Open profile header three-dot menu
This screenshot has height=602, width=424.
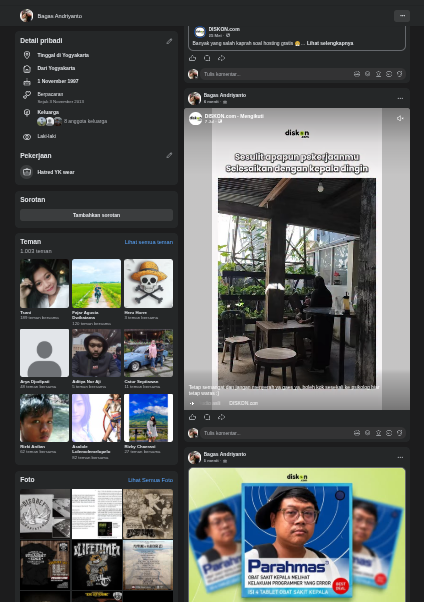click(x=402, y=16)
